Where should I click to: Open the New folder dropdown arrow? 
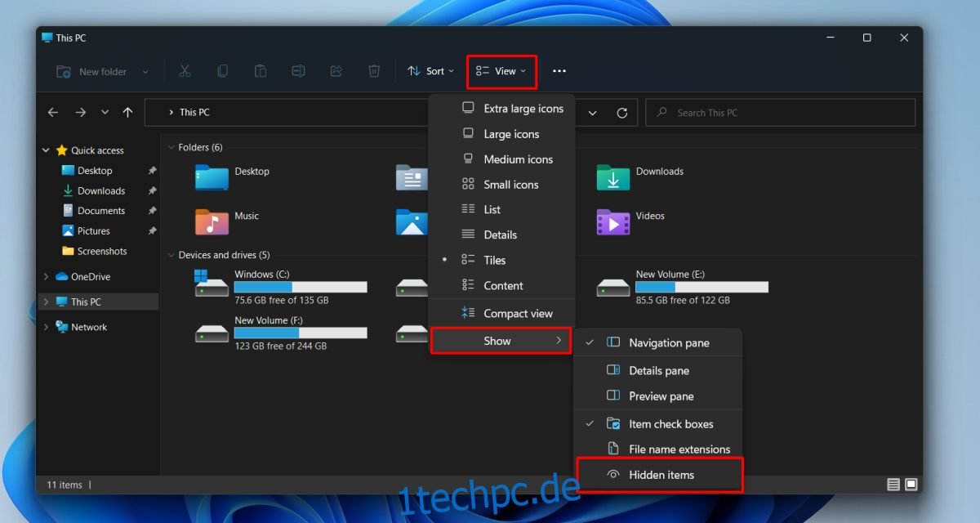[145, 72]
